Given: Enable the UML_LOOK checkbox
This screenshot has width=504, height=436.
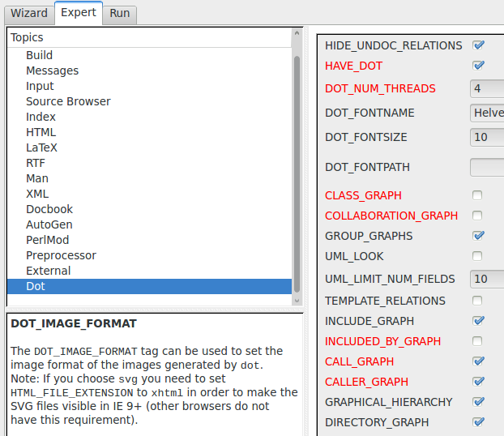Looking at the screenshot, I should tap(477, 256).
